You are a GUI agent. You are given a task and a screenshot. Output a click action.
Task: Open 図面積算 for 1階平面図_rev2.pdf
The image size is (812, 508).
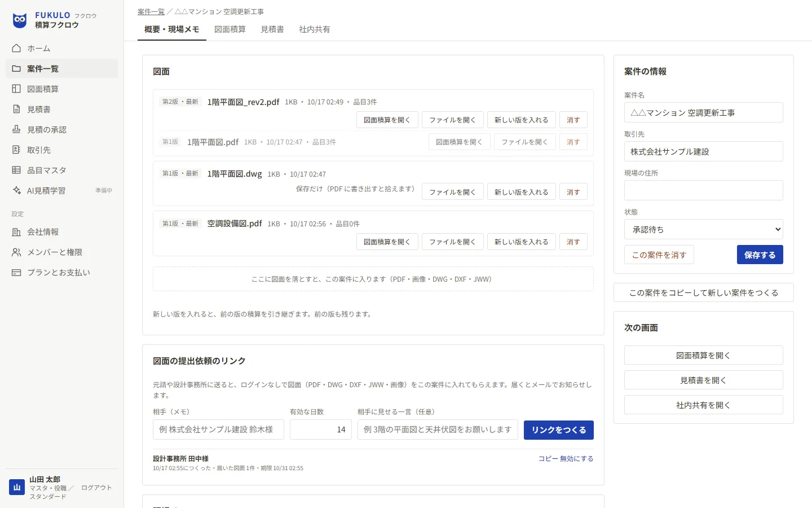[387, 120]
